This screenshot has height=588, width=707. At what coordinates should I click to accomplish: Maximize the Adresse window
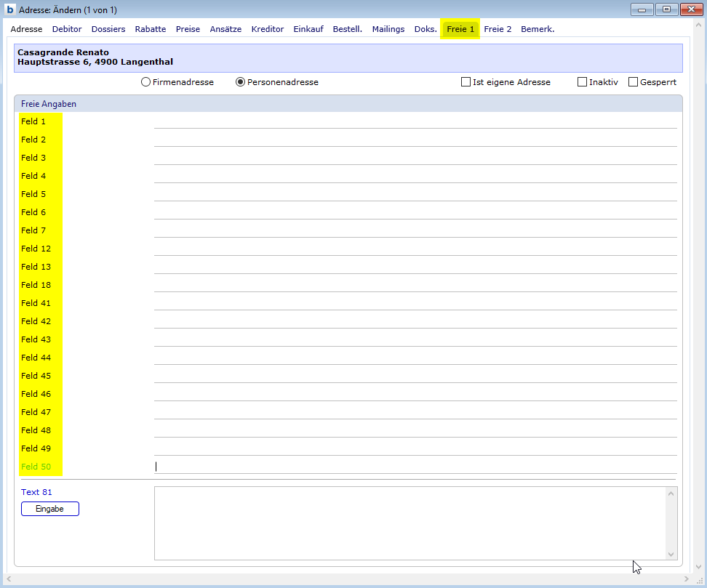tap(666, 9)
